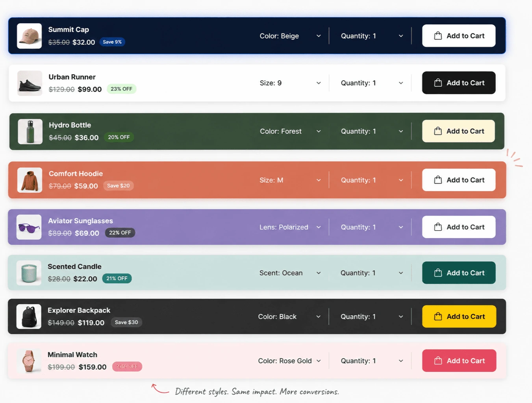532x403 pixels.
Task: Add Hydro Bottle to cart
Action: point(458,131)
